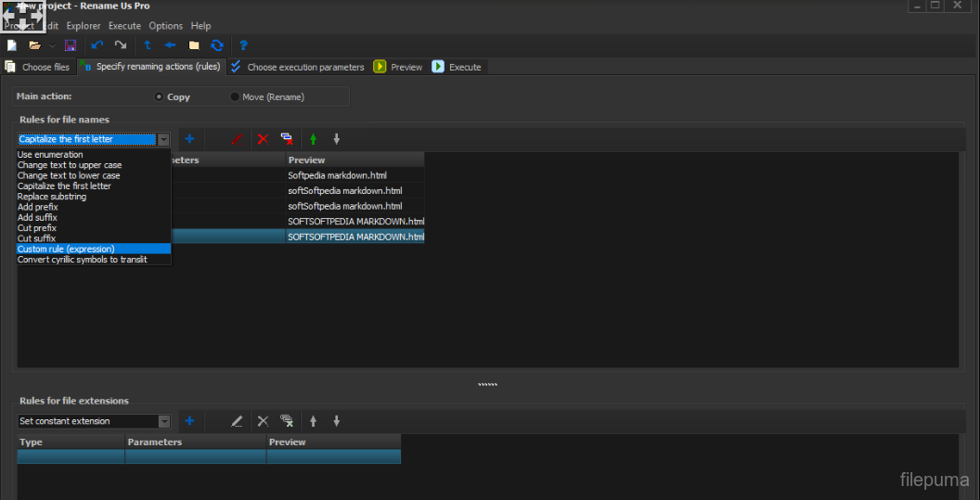The width and height of the screenshot is (980, 500).
Task: Select the Copy radio button
Action: [x=160, y=97]
